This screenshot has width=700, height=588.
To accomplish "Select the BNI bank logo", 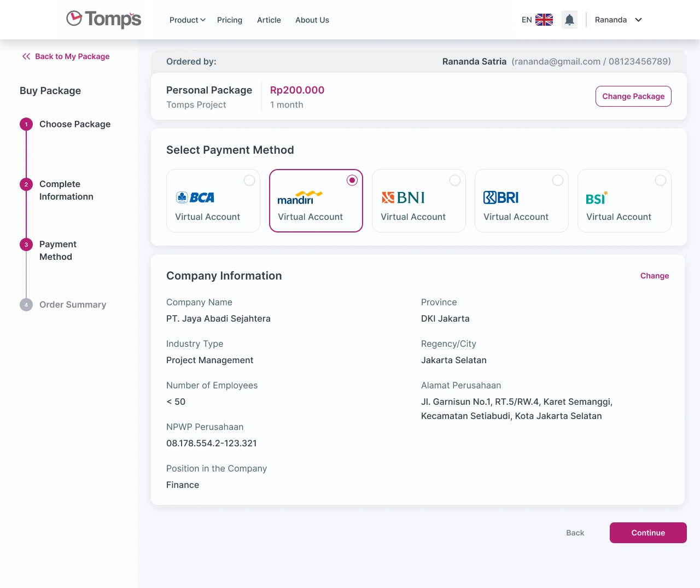I will 404,197.
